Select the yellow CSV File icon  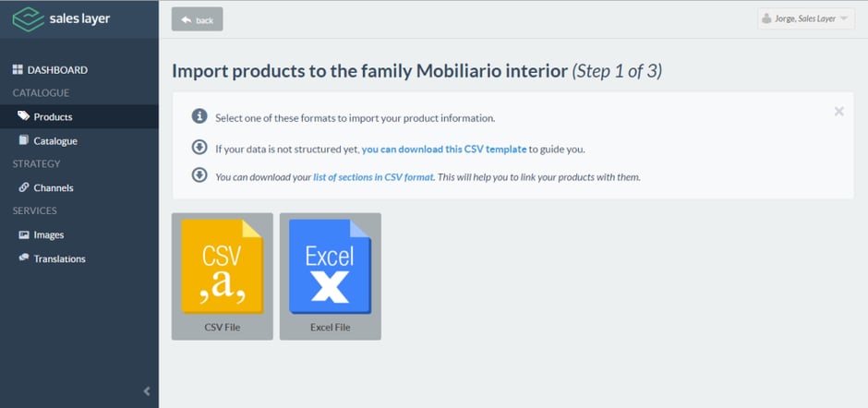coord(222,266)
